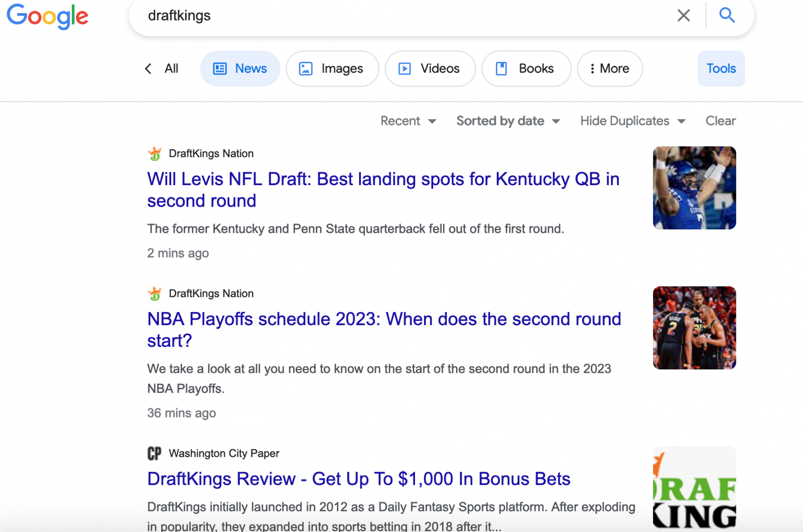Open the Will Levis Kentucky QB thumbnail
The height and width of the screenshot is (532, 803).
695,188
